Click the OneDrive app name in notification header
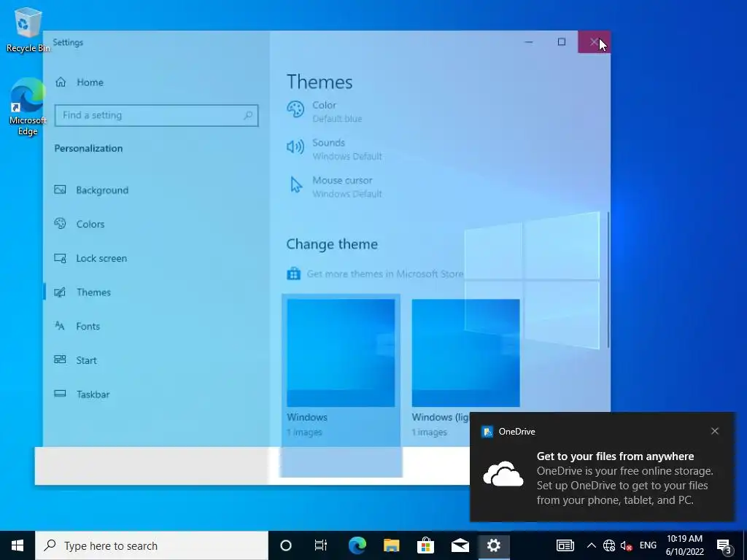This screenshot has width=747, height=560. pyautogui.click(x=517, y=432)
